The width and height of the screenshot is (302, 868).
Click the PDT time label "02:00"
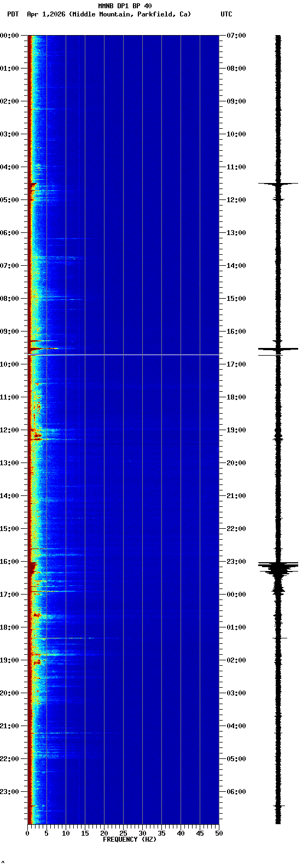(x=9, y=101)
